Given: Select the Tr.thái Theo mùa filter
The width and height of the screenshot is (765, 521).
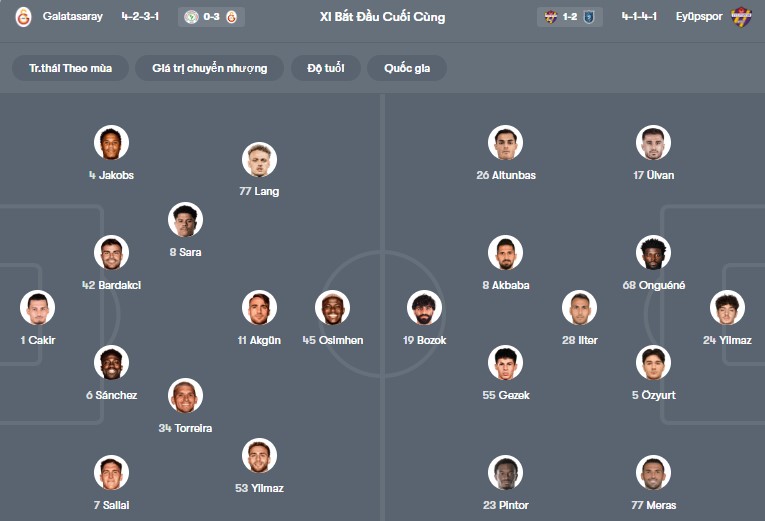Looking at the screenshot, I should coord(71,68).
